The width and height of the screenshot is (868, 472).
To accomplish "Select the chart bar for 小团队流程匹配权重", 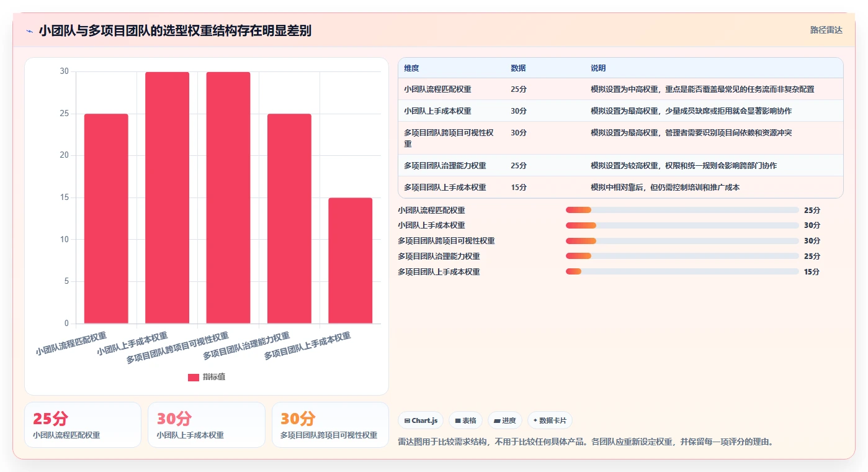I will [x=106, y=219].
